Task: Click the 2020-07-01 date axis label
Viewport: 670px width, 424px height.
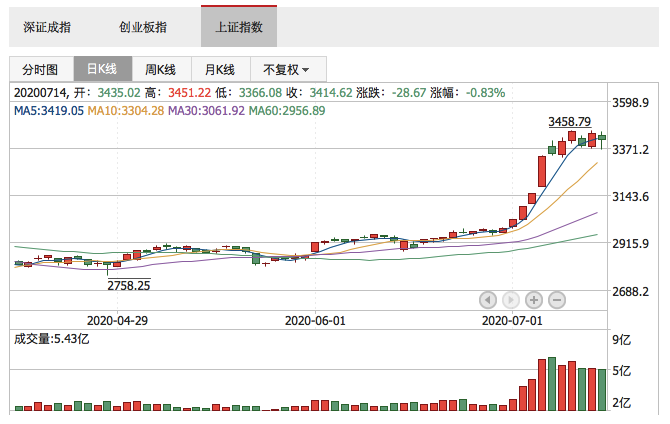Action: point(512,321)
